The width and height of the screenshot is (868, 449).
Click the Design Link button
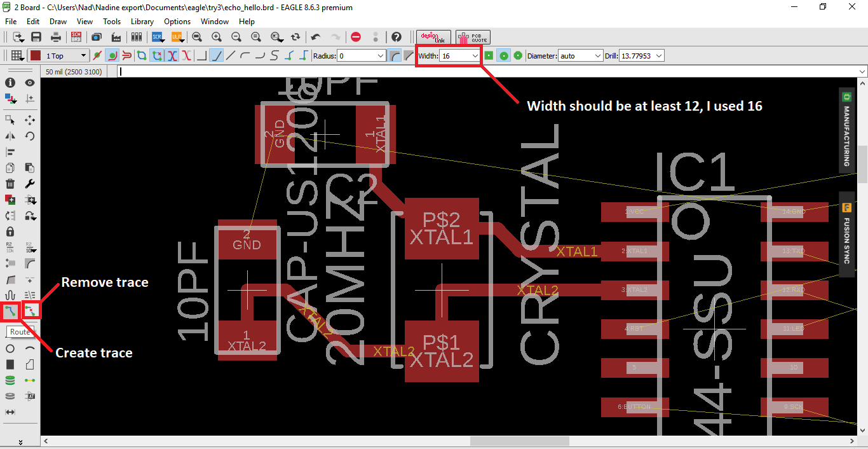point(433,37)
